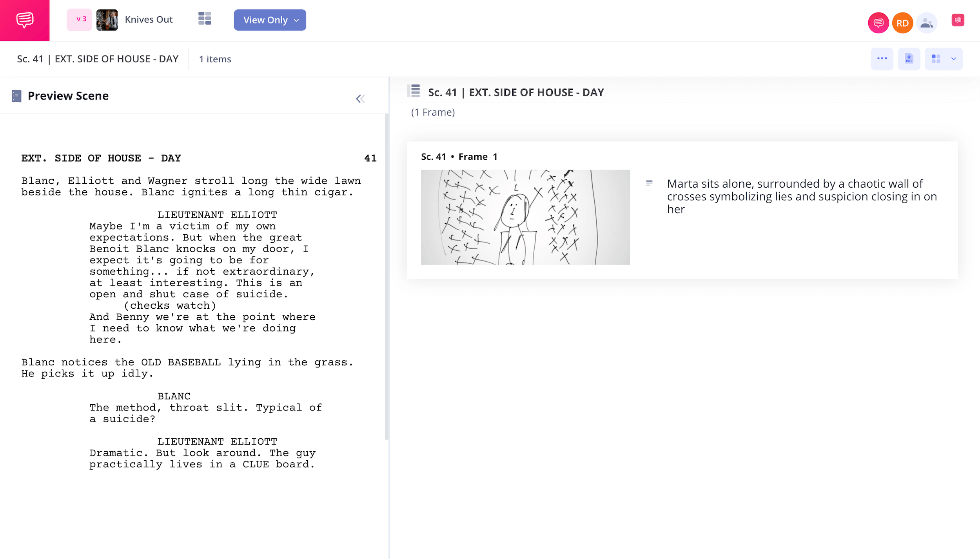
Task: Click the scene list icon beside Sc. 41
Action: (414, 91)
